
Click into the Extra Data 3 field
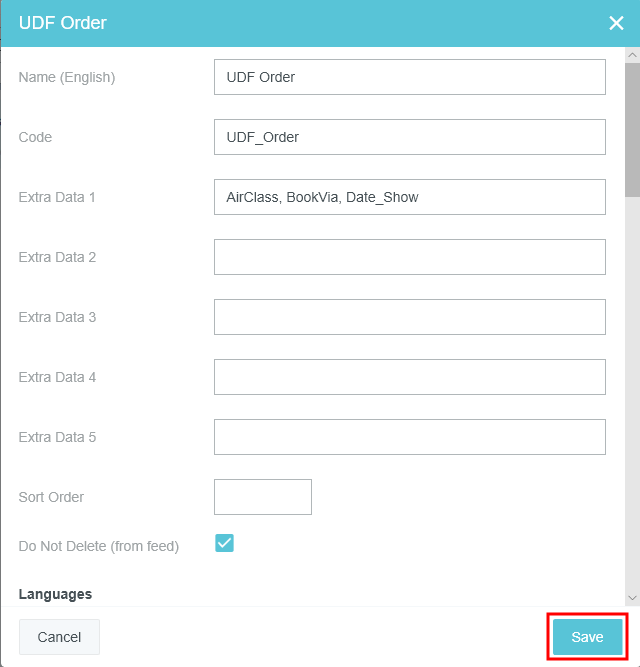coord(409,317)
